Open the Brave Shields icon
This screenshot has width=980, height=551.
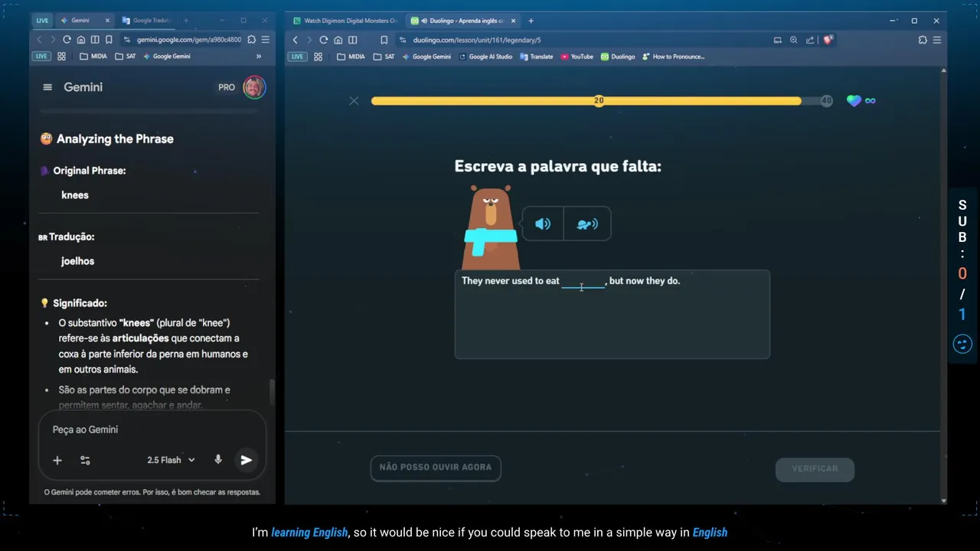(x=828, y=40)
